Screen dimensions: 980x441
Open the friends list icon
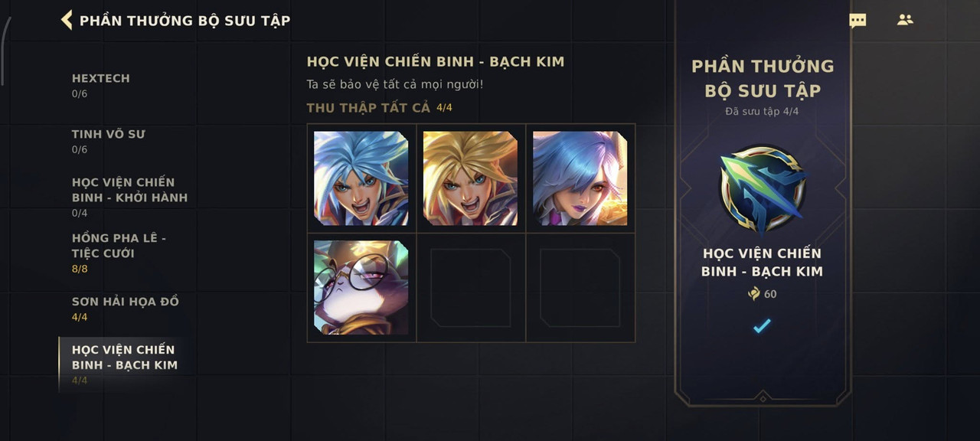pyautogui.click(x=905, y=20)
